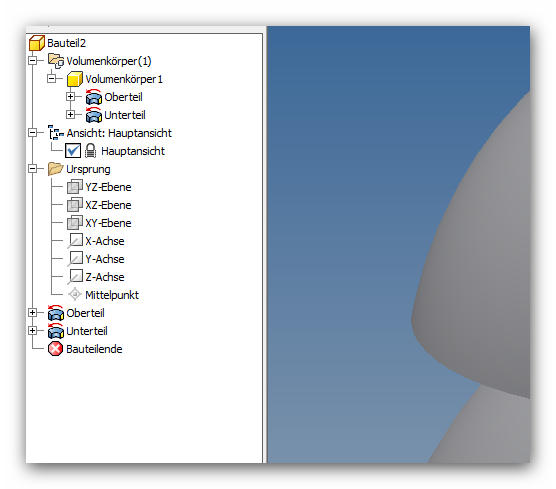Image resolution: width=556 pixels, height=489 pixels.
Task: Toggle the Hauptansicht checkbox
Action: (73, 151)
